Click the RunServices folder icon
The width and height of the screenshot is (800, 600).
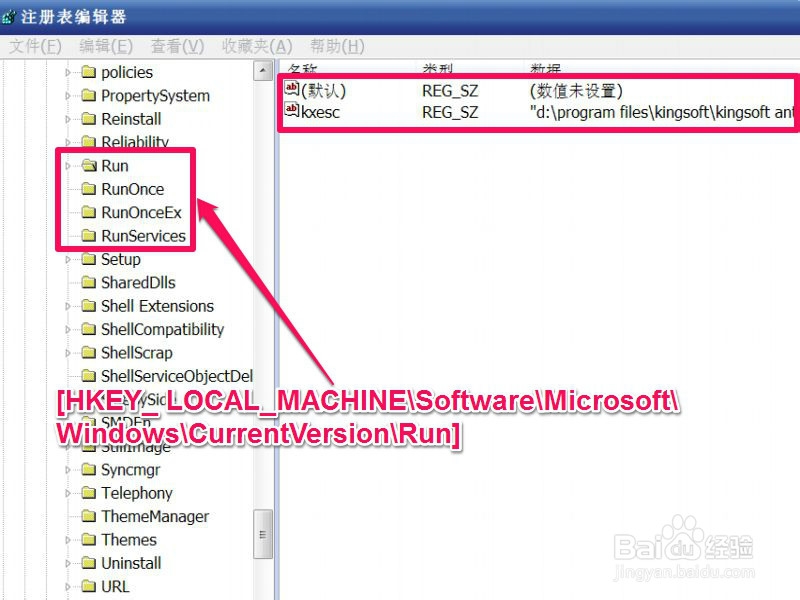tap(89, 236)
